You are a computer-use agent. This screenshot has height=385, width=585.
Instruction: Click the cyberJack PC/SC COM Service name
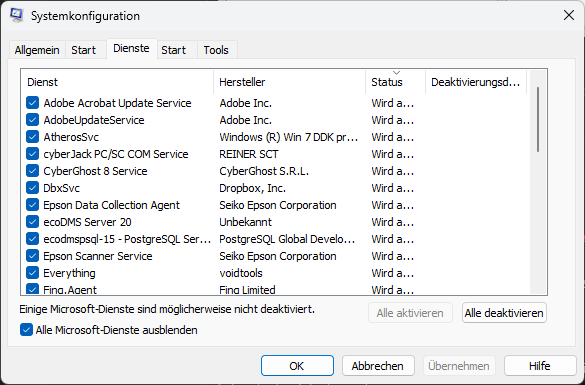coord(116,154)
